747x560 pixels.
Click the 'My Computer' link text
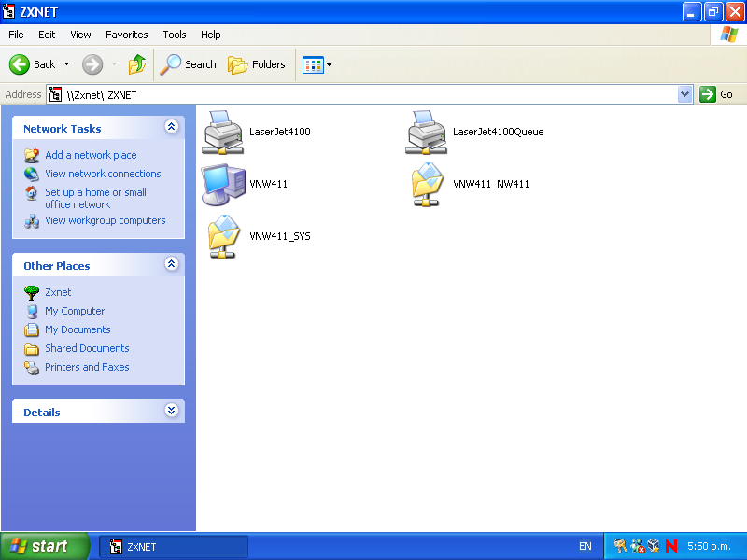75,311
